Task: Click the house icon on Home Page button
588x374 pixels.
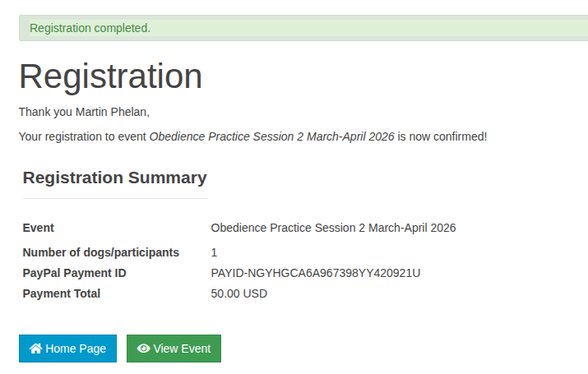Action: [36, 349]
